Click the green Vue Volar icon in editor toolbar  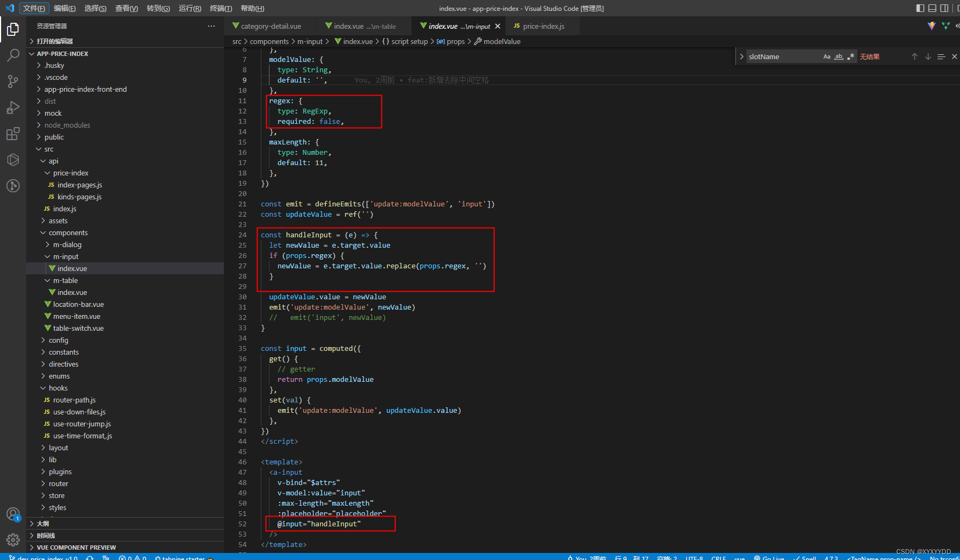(946, 26)
